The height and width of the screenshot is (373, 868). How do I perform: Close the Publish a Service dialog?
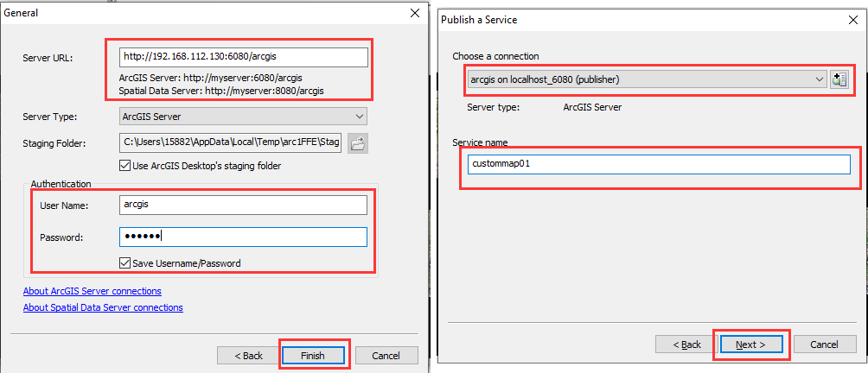point(853,20)
